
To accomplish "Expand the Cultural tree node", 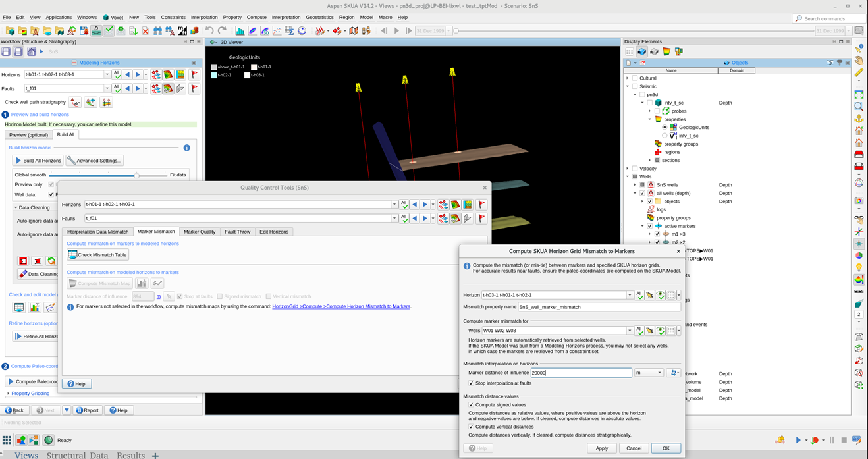I will pos(628,78).
